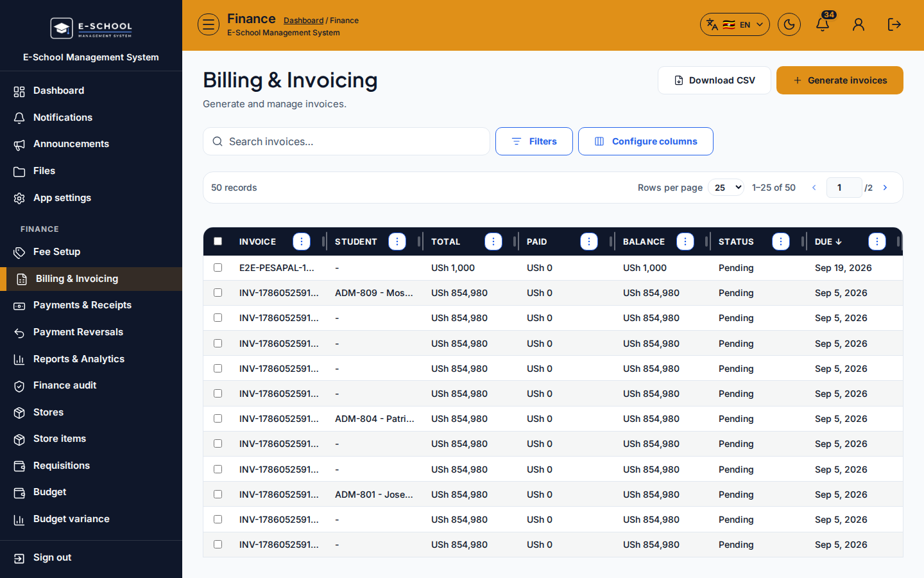Viewport: 924px width, 578px height.
Task: Open Budget variance in sidebar
Action: point(91,519)
